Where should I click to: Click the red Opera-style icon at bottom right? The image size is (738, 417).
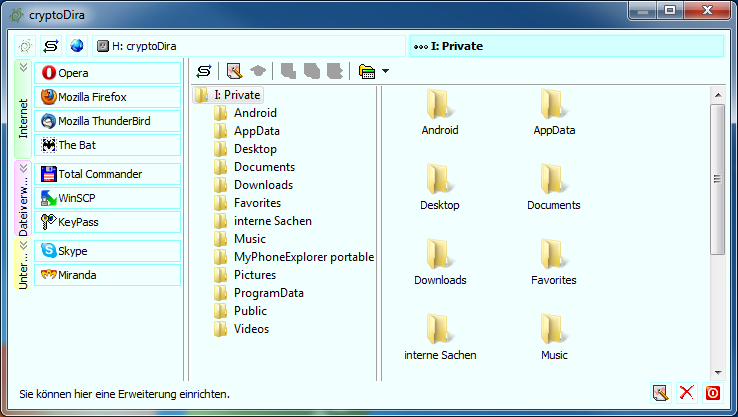[713, 393]
